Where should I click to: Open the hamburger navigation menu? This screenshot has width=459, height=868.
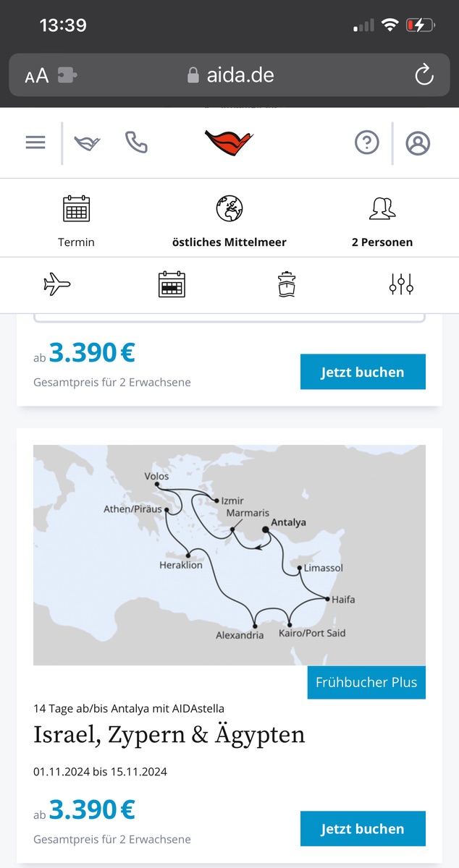coord(35,142)
